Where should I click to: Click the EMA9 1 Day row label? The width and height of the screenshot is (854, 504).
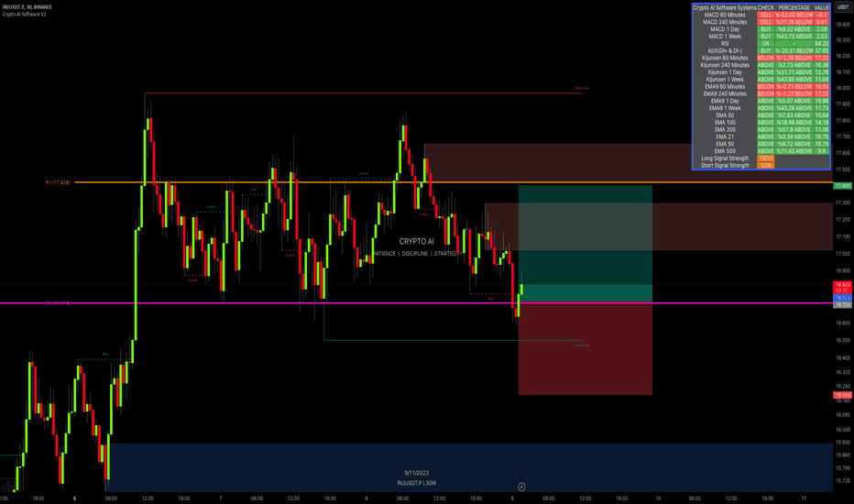[x=725, y=101]
